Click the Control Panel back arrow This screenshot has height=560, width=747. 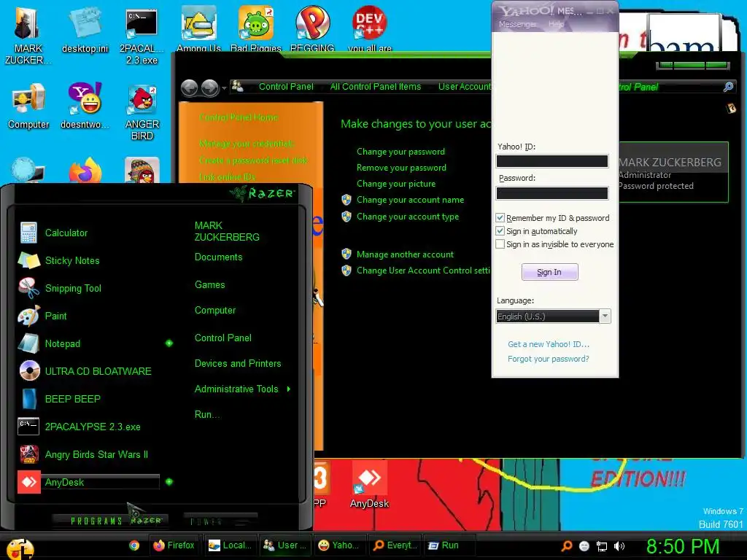point(189,87)
